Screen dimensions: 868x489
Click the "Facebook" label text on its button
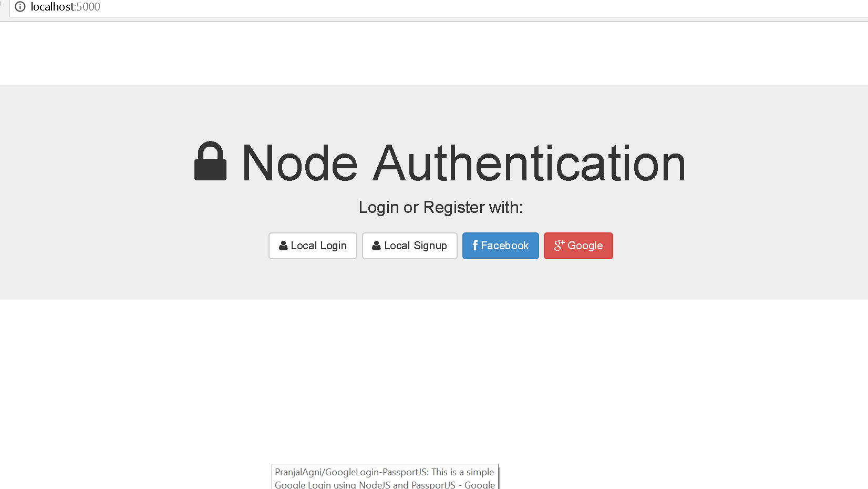(x=505, y=246)
